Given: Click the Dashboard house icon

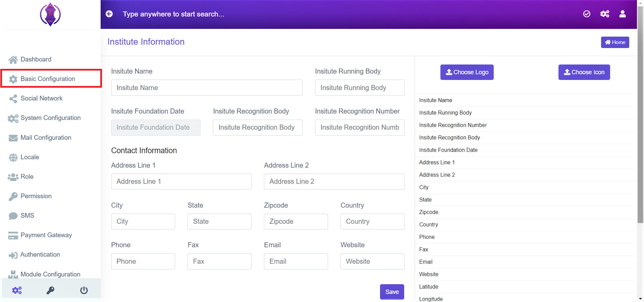Looking at the screenshot, I should [13, 60].
